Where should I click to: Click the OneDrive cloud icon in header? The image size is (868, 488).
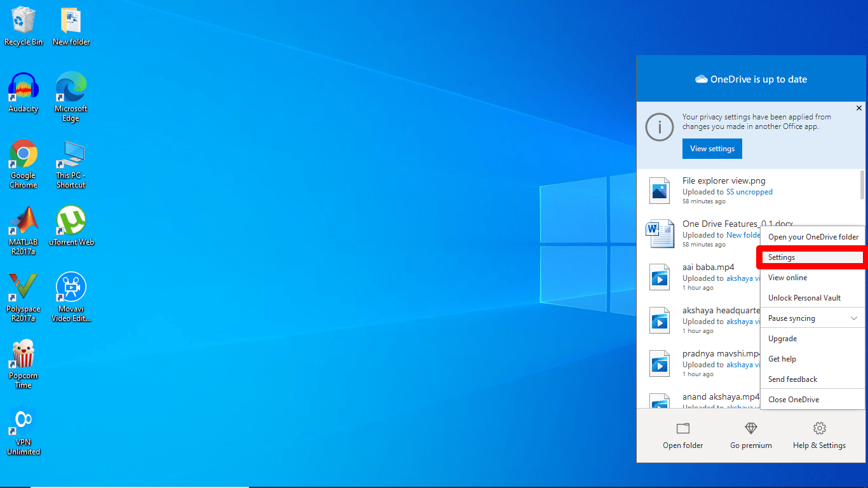[x=702, y=79]
